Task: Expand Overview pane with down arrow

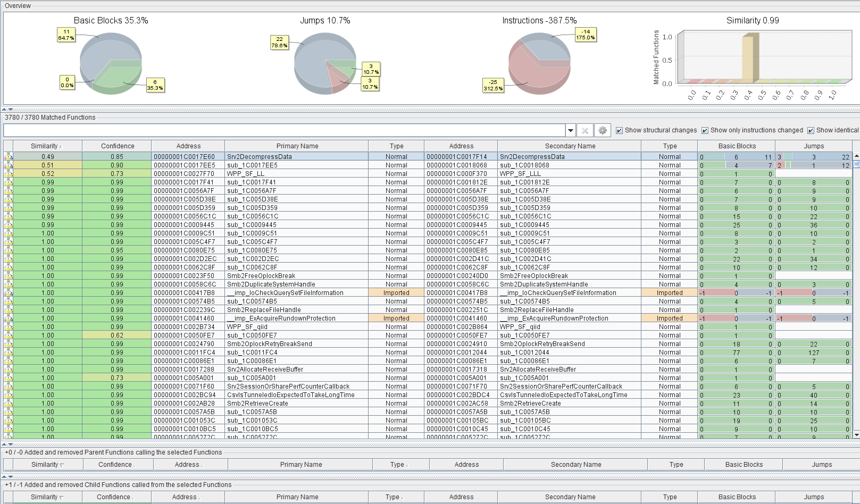Action: (11, 110)
